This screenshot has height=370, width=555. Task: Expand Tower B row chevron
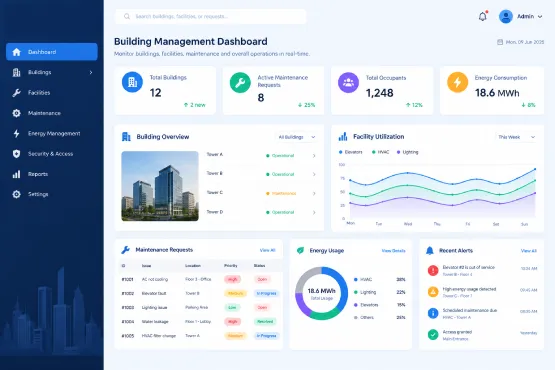(314, 174)
